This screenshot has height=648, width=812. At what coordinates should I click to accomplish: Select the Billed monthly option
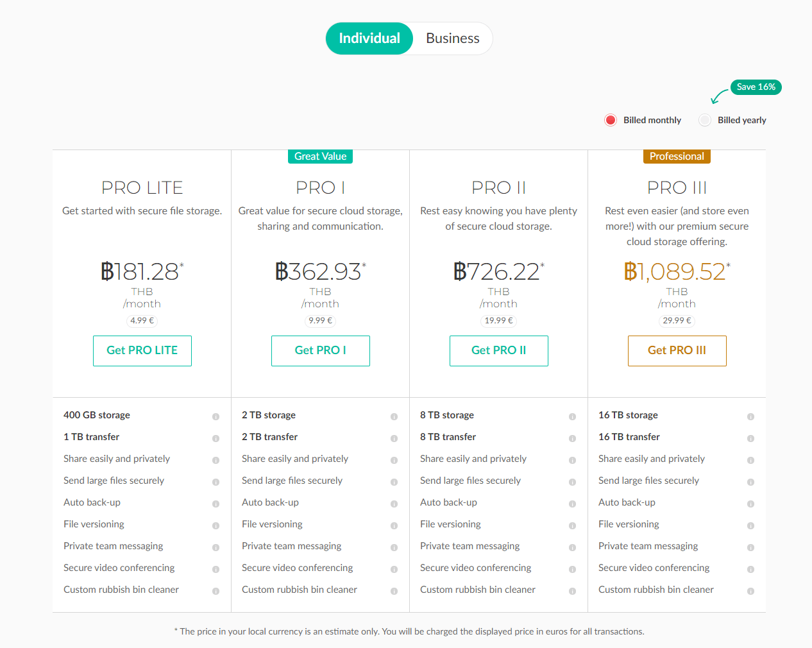[610, 120]
